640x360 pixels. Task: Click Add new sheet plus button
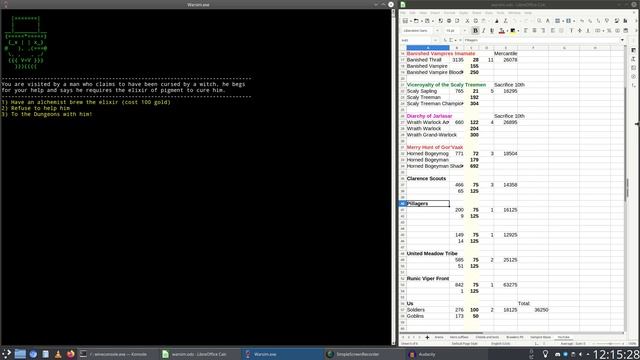click(427, 337)
